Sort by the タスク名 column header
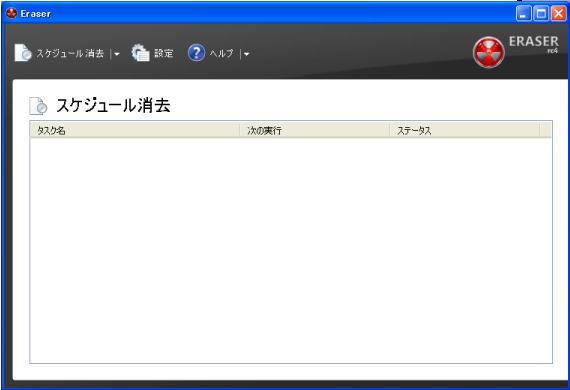 coord(135,130)
